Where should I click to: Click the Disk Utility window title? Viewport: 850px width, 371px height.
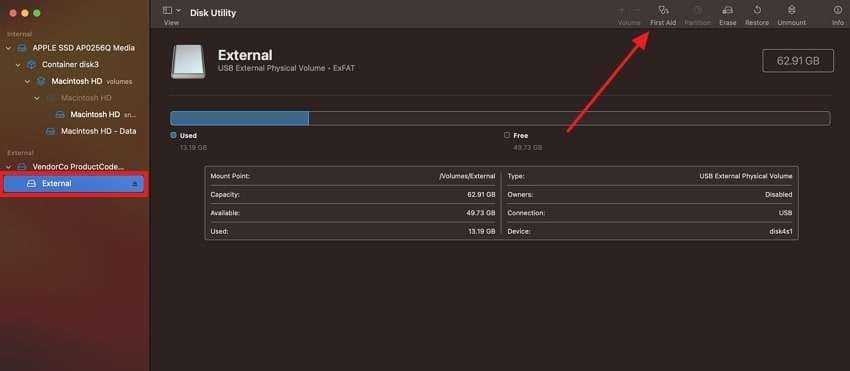click(x=213, y=13)
